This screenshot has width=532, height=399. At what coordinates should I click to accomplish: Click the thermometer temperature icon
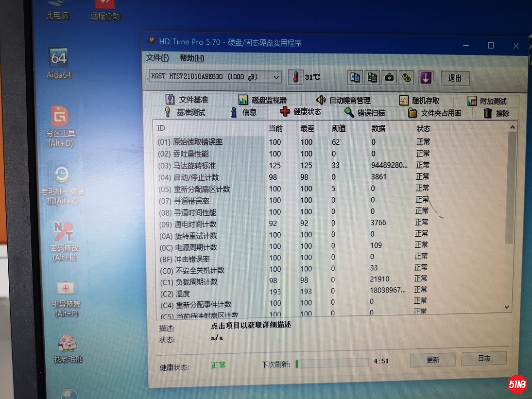pos(295,77)
